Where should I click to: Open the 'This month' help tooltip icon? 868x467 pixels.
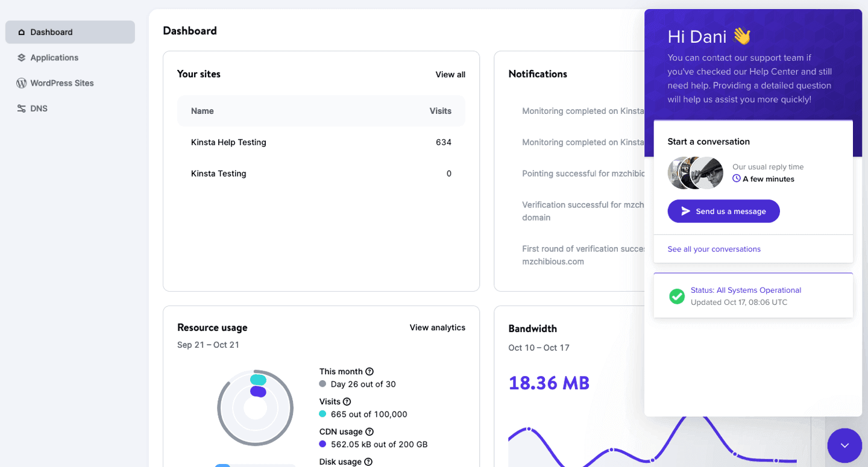(x=370, y=371)
